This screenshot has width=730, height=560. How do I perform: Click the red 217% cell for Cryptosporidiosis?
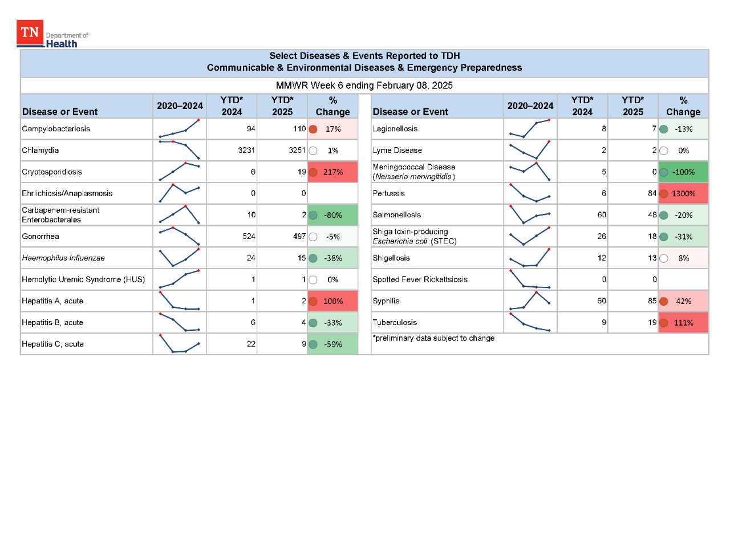pyautogui.click(x=332, y=172)
